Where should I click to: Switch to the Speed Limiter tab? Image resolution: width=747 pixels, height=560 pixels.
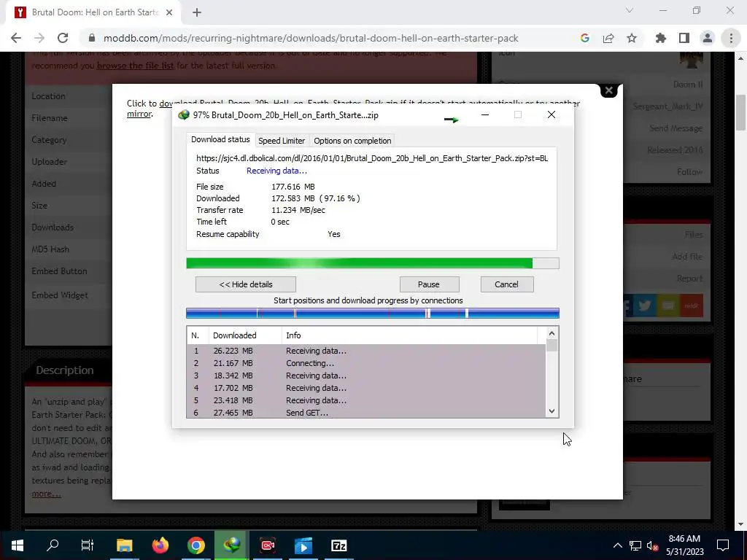click(281, 141)
